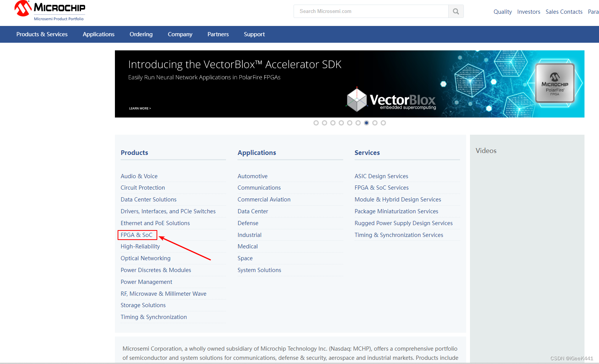Viewport: 599px width, 364px height.
Task: Open Ethernet and PoE Solutions
Action: (155, 223)
